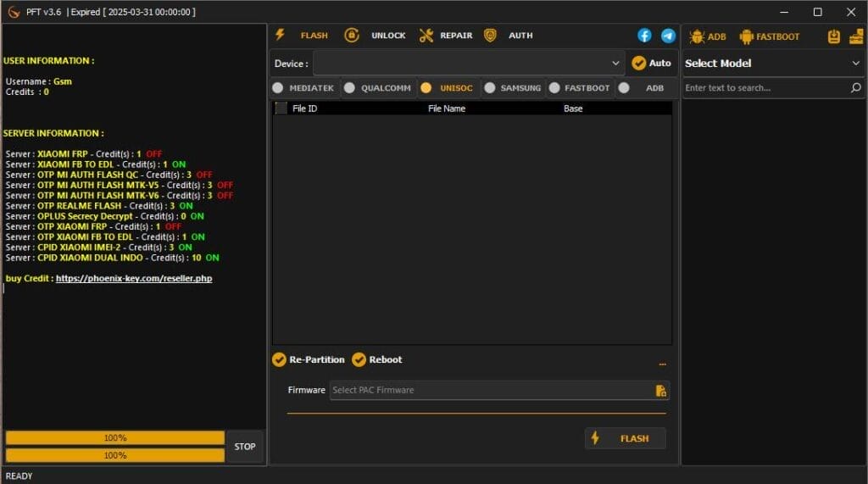Click the 'CPID XIAOMI IMEI-2' server line
This screenshot has height=484, width=868.
[x=98, y=248]
